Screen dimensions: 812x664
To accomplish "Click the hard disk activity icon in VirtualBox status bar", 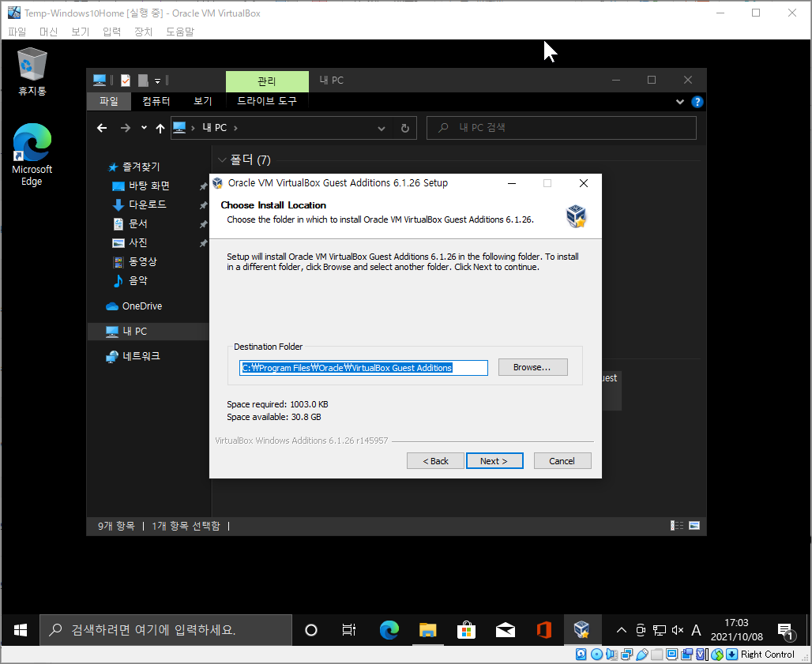I will pyautogui.click(x=581, y=655).
